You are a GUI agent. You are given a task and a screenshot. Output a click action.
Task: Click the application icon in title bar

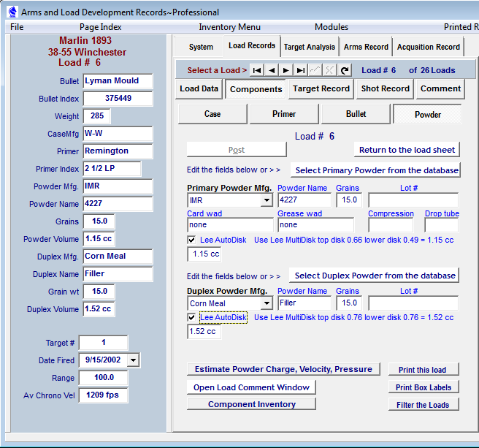tap(12, 12)
